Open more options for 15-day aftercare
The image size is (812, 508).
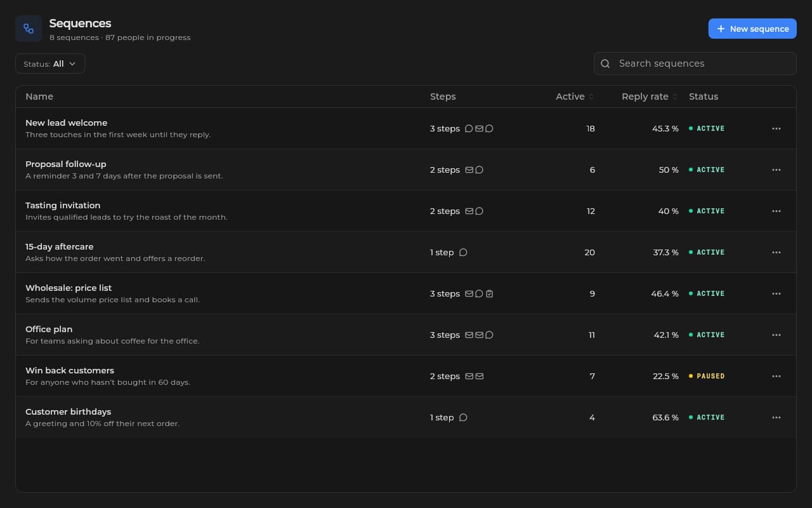coord(776,252)
